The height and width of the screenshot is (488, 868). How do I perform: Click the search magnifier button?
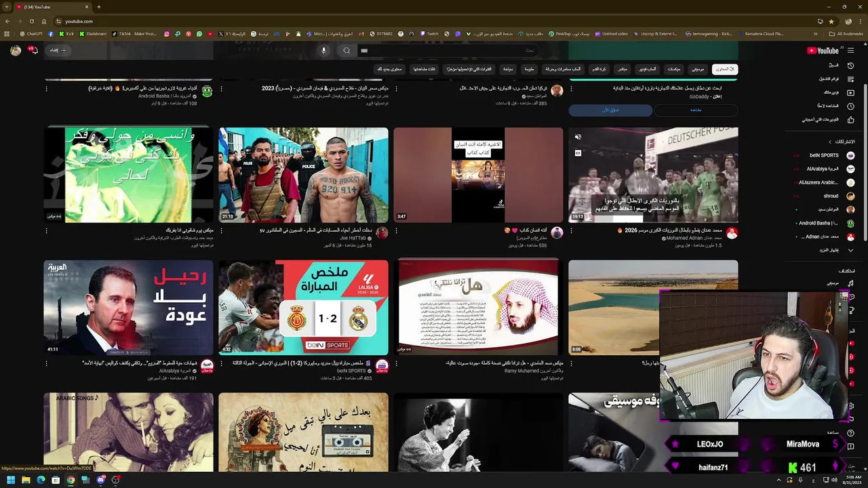tap(347, 50)
